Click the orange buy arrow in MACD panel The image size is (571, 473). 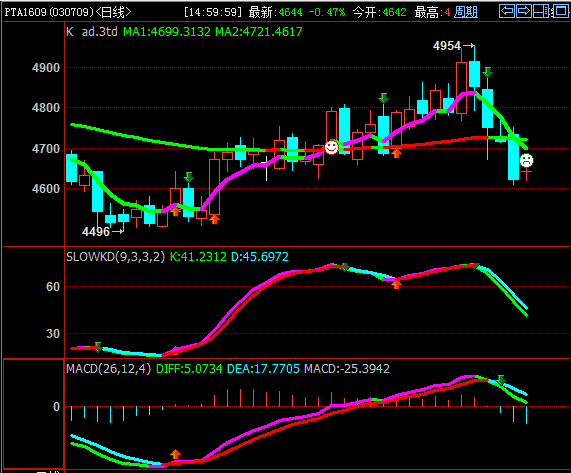pos(176,454)
